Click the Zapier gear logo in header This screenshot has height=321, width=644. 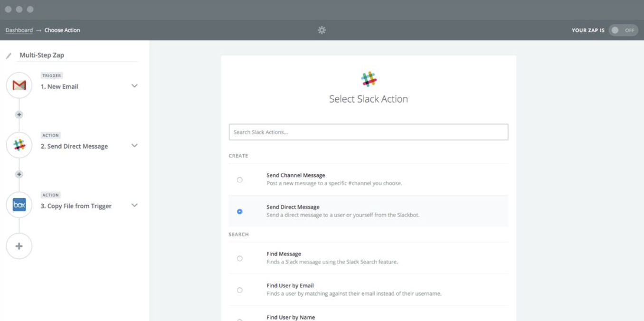(322, 30)
